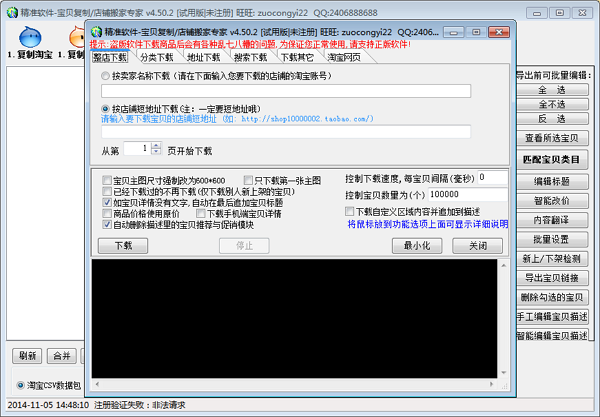The height and width of the screenshot is (417, 600).
Task: Click the status bar timestamp 2014-11-05 14:48:10
Action: click(x=48, y=405)
